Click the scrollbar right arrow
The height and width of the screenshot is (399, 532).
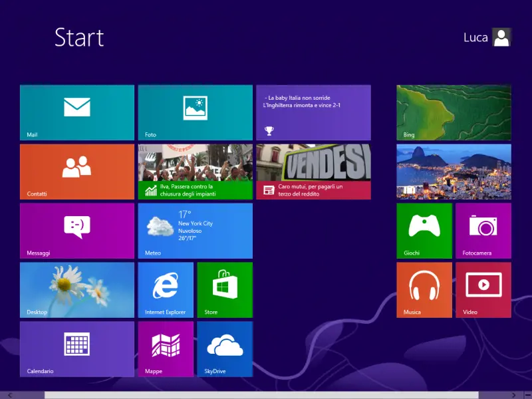tap(513, 395)
